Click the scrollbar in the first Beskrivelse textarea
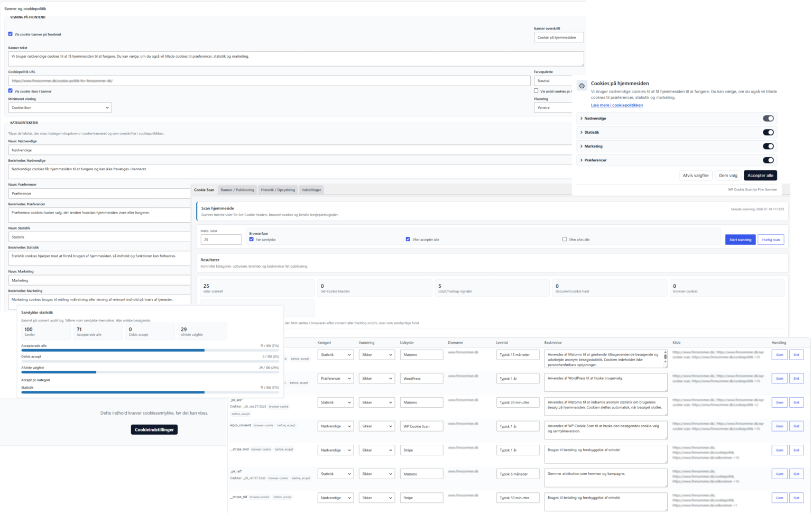812x513 pixels. (x=665, y=356)
